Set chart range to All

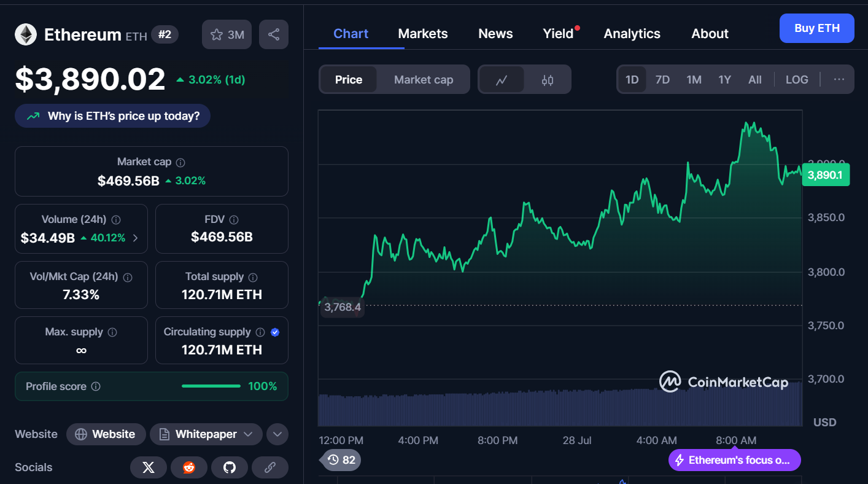[x=755, y=80]
